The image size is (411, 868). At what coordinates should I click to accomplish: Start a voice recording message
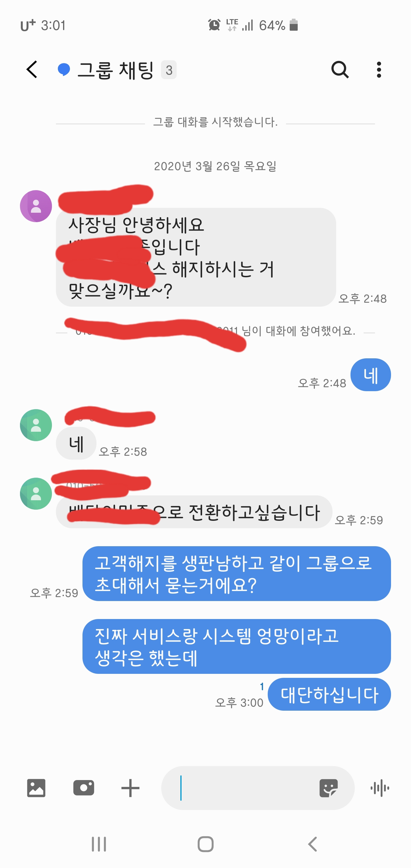380,788
